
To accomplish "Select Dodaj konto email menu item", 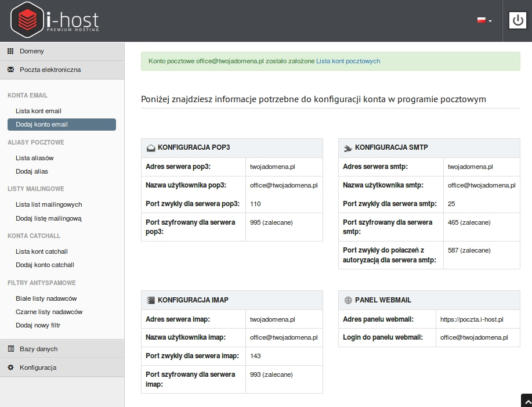I will [61, 124].
